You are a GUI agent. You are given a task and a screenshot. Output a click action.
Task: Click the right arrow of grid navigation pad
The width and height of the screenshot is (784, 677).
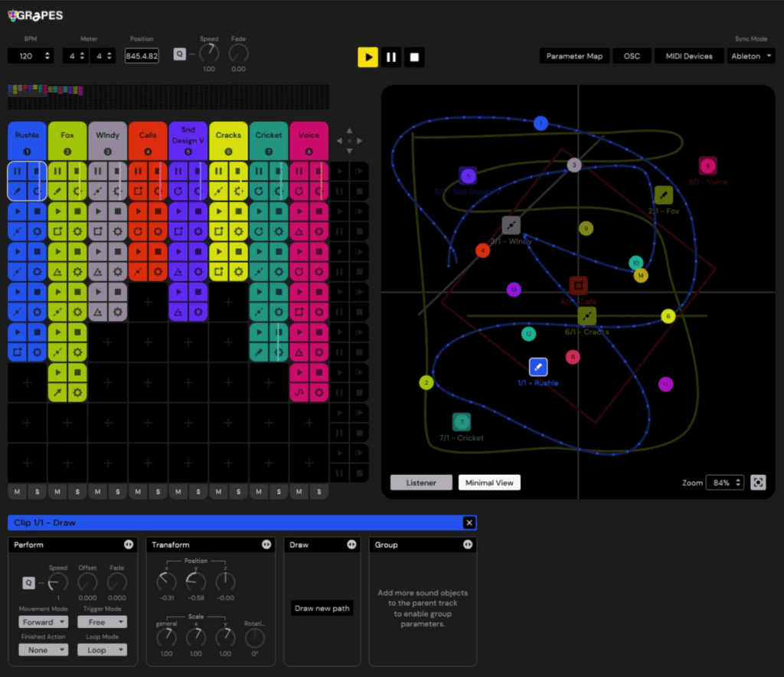[360, 141]
